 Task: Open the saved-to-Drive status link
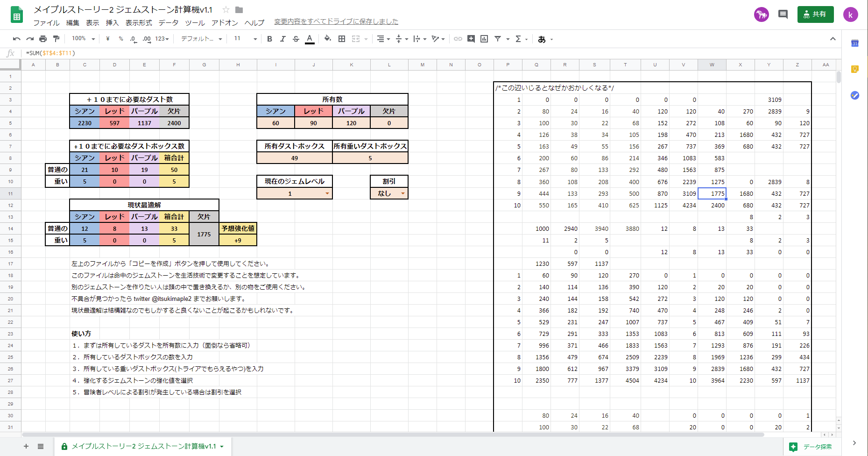pyautogui.click(x=336, y=21)
